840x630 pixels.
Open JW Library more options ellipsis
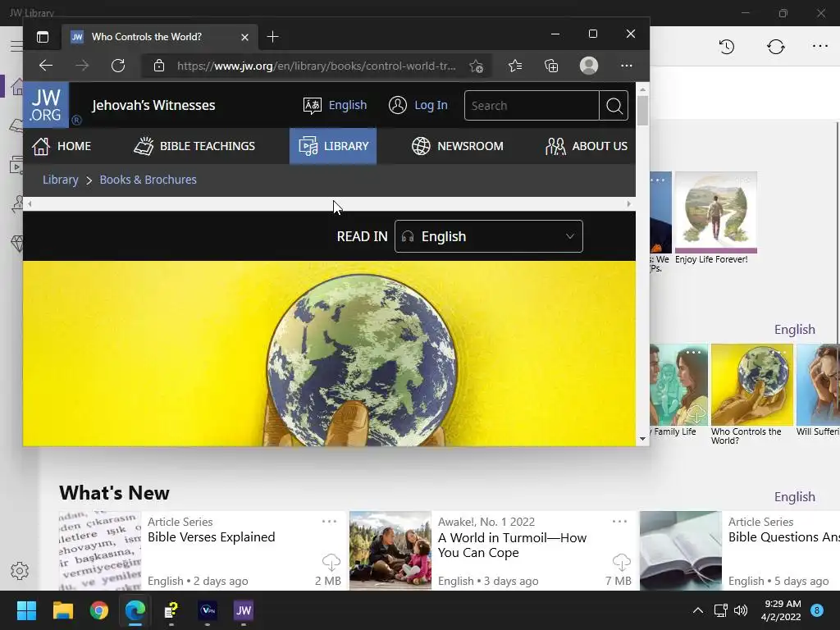(x=820, y=47)
